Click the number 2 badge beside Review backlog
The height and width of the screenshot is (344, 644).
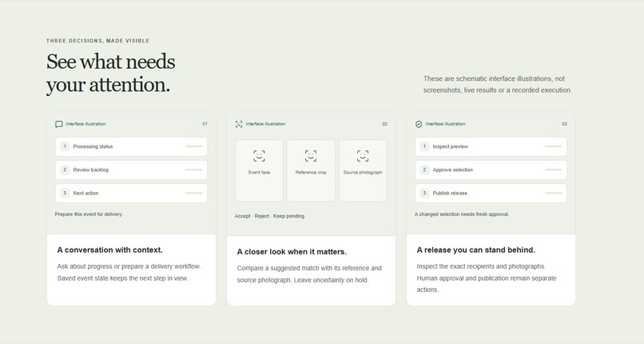65,170
